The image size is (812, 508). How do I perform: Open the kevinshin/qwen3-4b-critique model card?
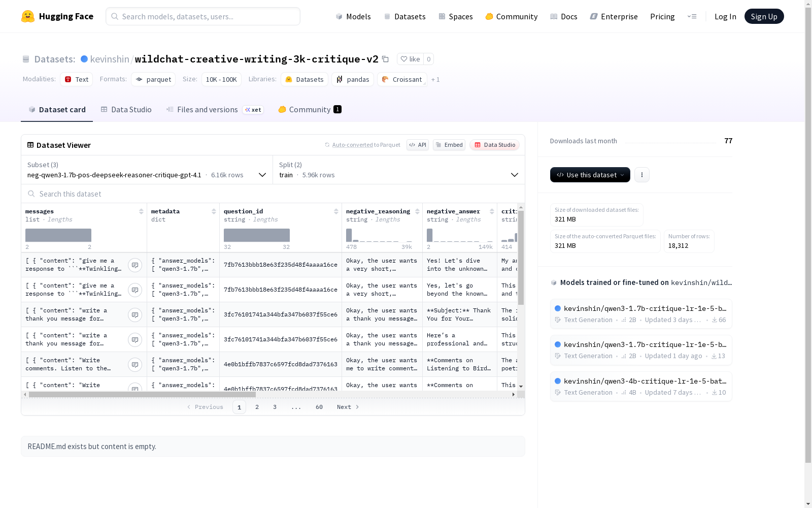click(641, 387)
